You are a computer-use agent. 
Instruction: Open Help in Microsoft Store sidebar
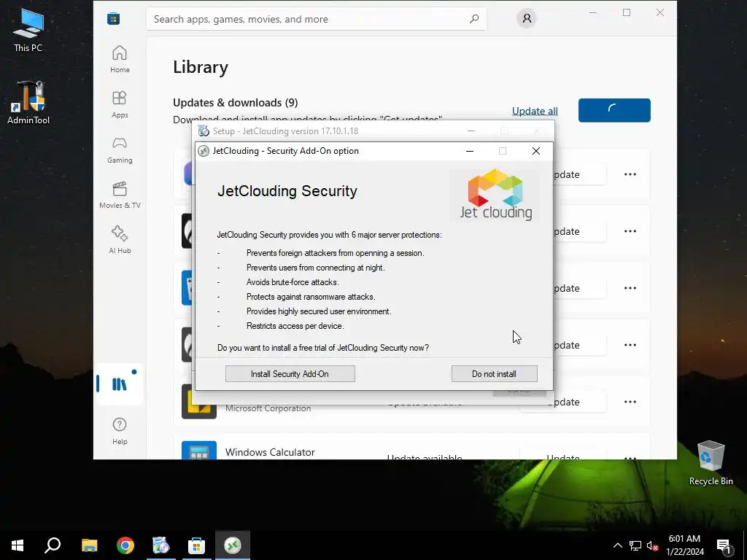pos(120,431)
